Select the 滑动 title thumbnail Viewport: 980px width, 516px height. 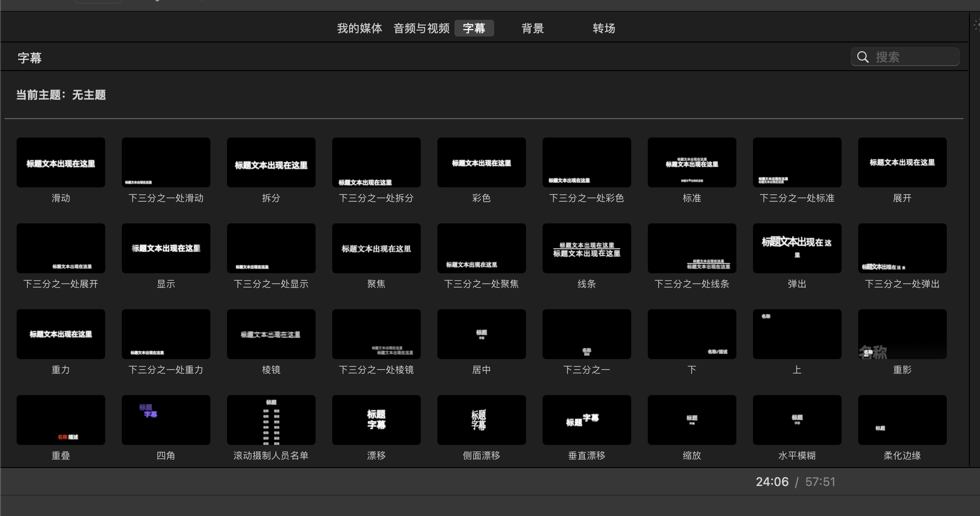(60, 162)
